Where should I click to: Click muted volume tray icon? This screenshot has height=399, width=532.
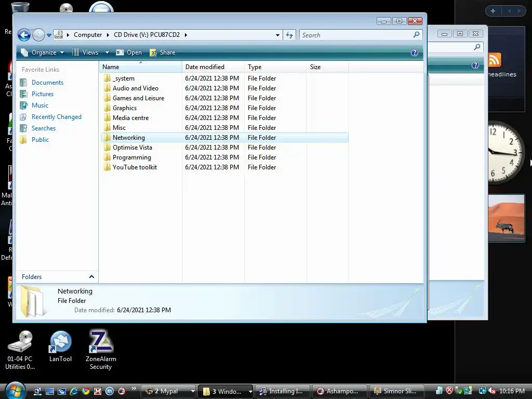pyautogui.click(x=492, y=391)
